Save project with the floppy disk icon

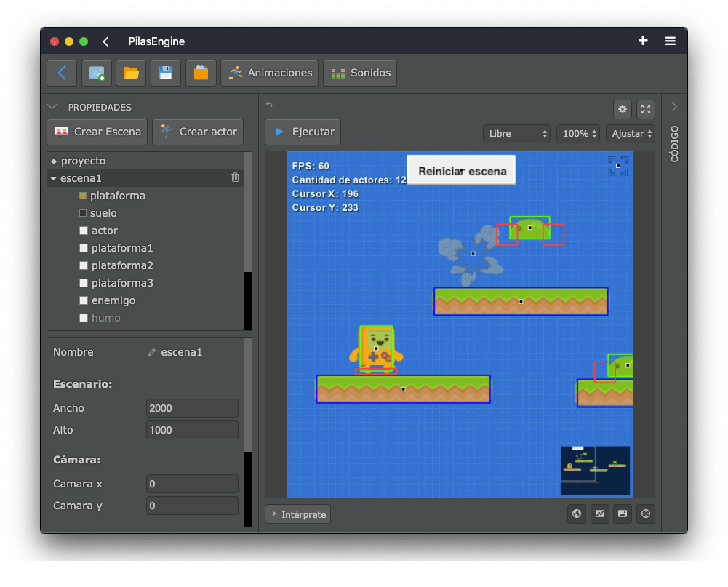click(166, 73)
